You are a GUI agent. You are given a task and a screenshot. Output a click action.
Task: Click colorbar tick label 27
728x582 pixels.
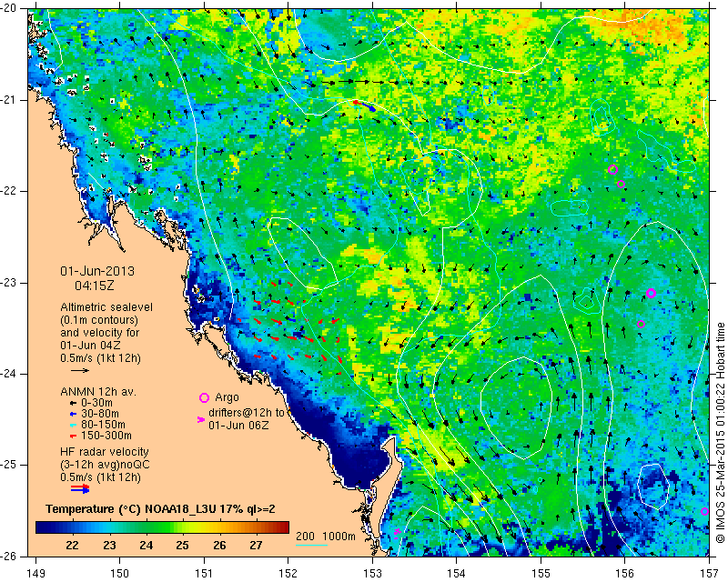coord(256,545)
